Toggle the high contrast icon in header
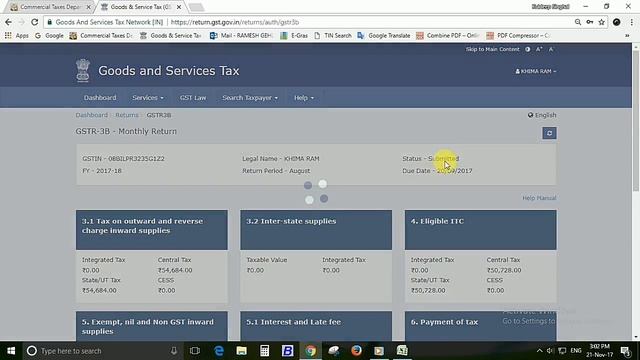Viewport: 640px width, 360px height. click(528, 49)
